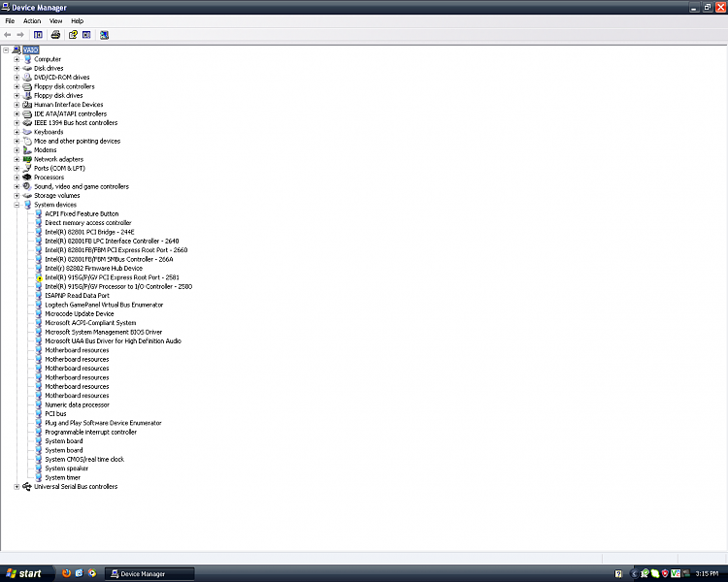Select Direct memory access controller

tap(88, 223)
